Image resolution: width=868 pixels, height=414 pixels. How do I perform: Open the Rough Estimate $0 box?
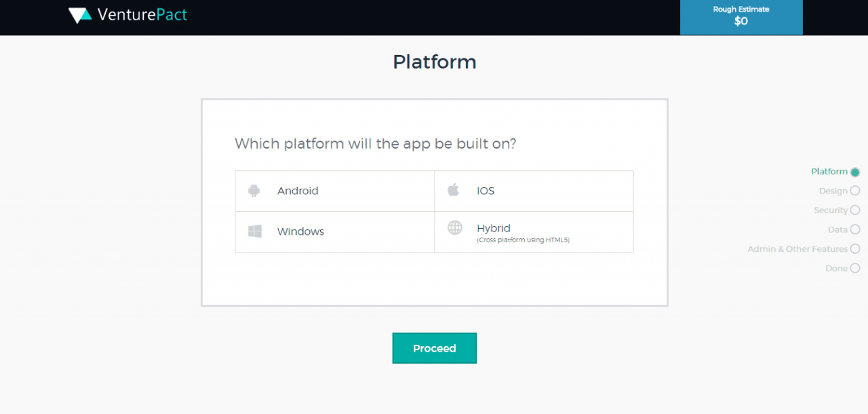pos(741,17)
